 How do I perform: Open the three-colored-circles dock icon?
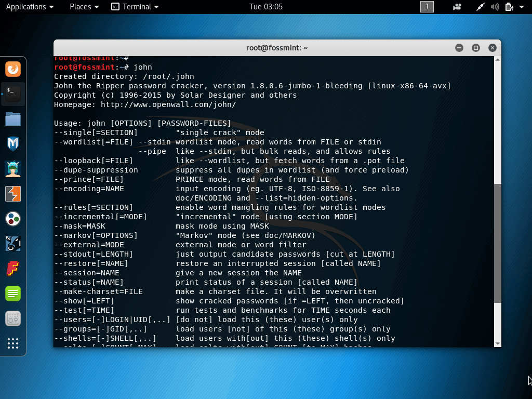point(13,219)
